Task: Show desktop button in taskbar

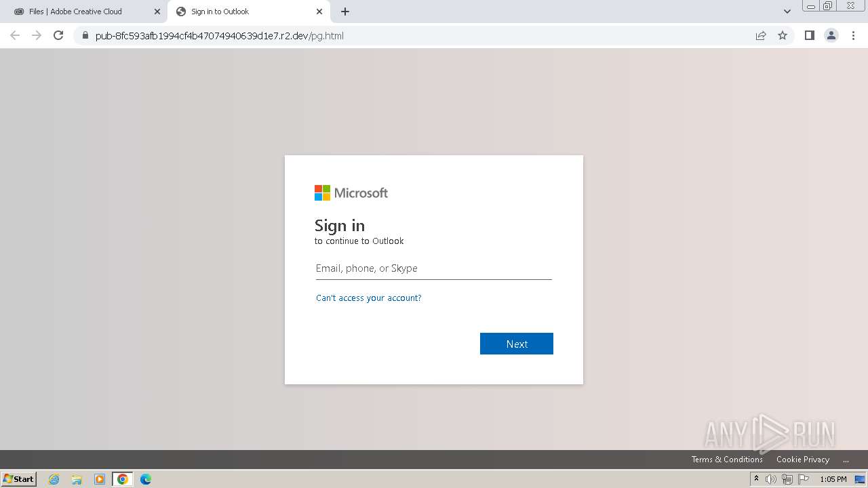Action: pos(860,479)
